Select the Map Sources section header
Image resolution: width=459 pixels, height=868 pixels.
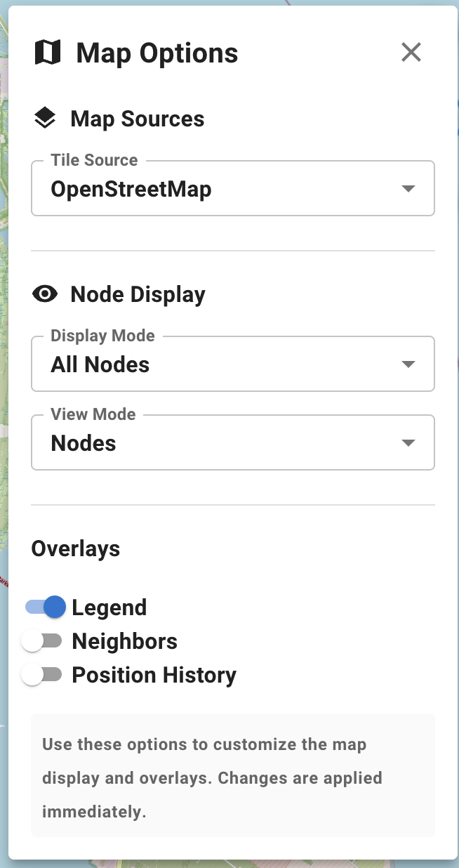[137, 118]
